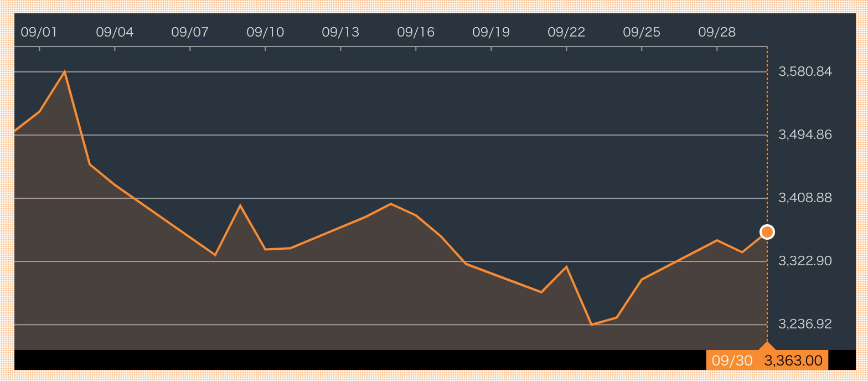Select the 3,494.86 price axis label
Viewport: 868px width, 381px height.
point(805,135)
